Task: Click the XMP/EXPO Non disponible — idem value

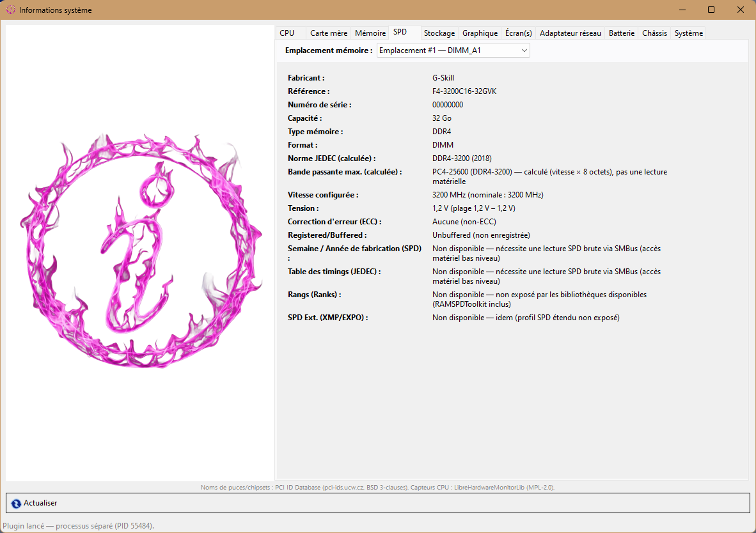Action: click(526, 318)
